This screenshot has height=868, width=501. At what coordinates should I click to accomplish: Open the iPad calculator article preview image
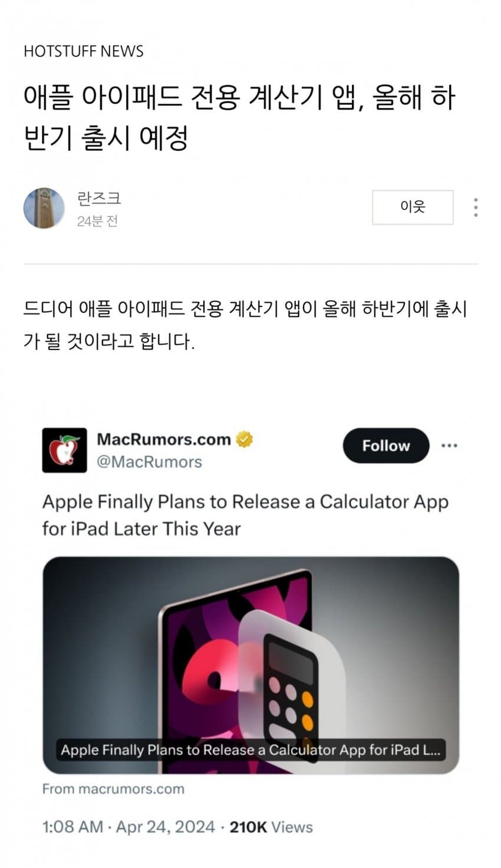click(250, 665)
